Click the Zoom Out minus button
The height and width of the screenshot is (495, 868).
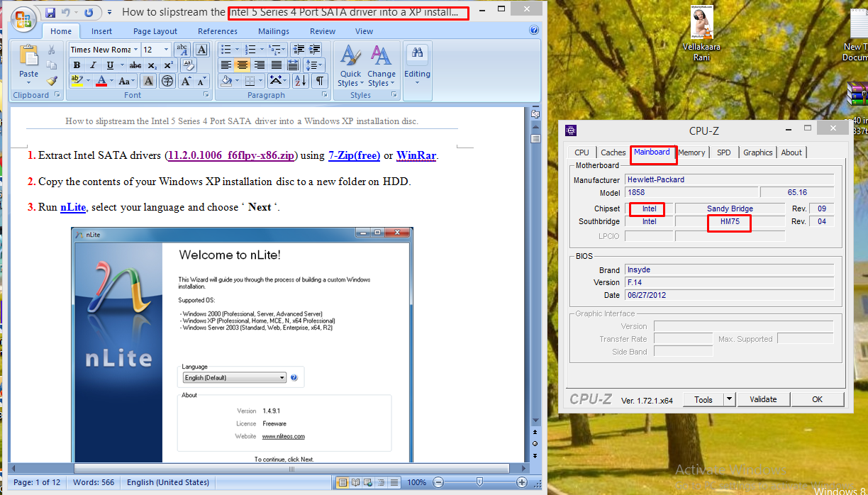438,482
